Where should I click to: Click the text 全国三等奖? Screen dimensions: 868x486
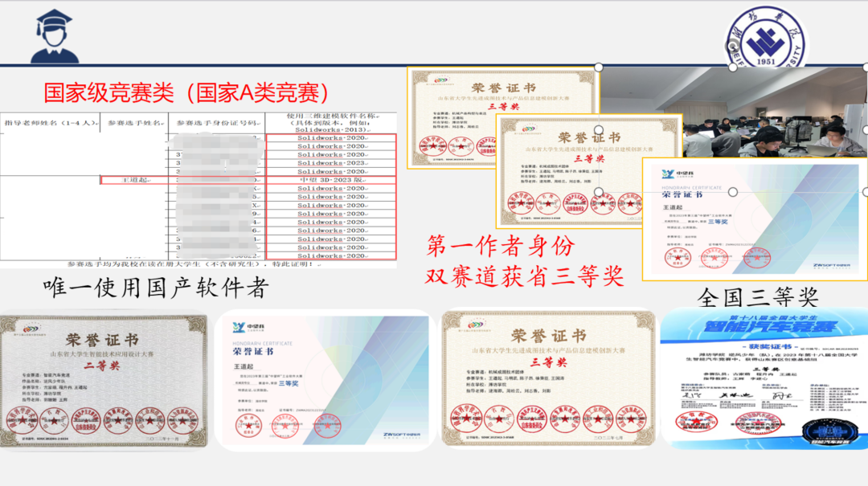point(758,297)
